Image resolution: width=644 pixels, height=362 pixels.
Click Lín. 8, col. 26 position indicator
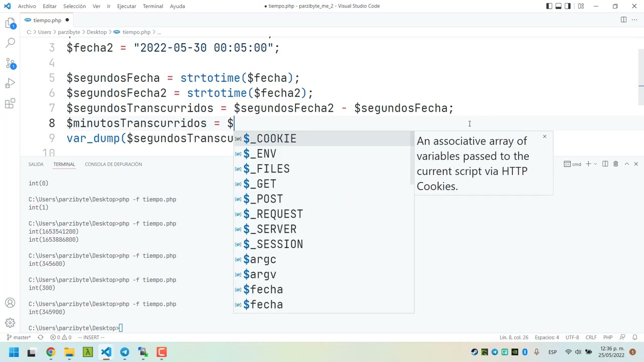(514, 337)
